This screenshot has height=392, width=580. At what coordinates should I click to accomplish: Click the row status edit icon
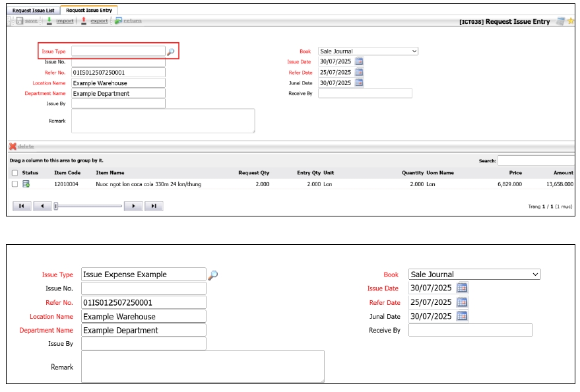click(26, 184)
